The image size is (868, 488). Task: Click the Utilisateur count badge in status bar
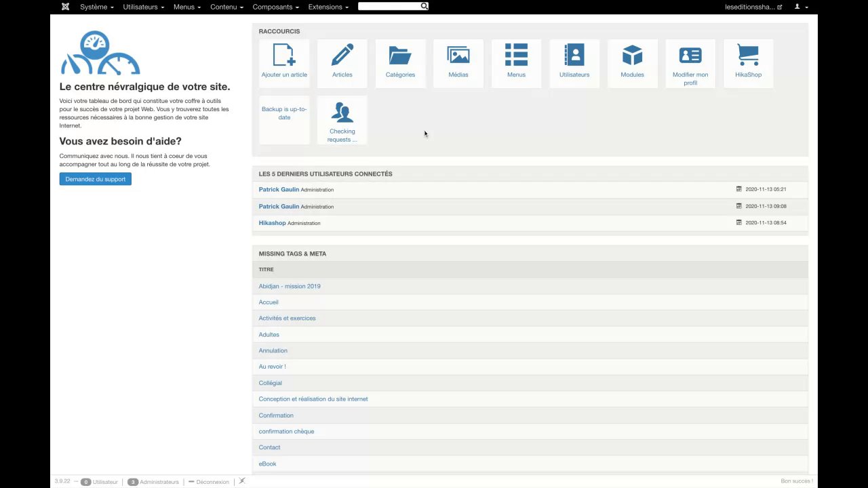pos(85,482)
